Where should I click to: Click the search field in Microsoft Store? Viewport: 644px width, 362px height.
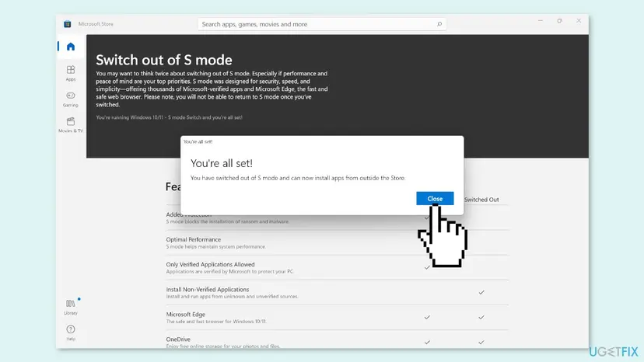click(x=321, y=24)
